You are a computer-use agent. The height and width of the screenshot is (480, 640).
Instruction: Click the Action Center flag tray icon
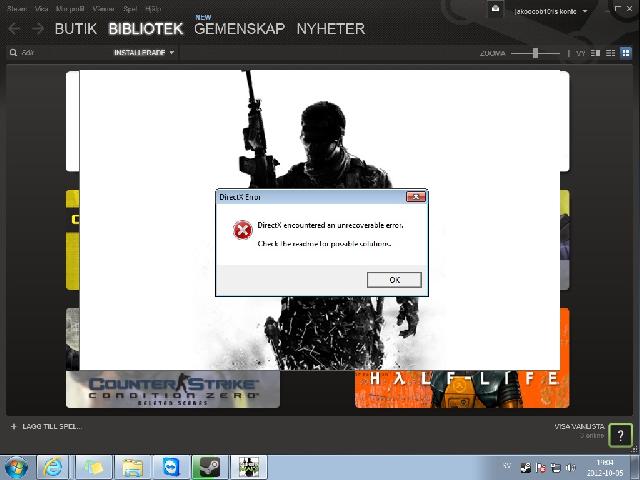(541, 468)
